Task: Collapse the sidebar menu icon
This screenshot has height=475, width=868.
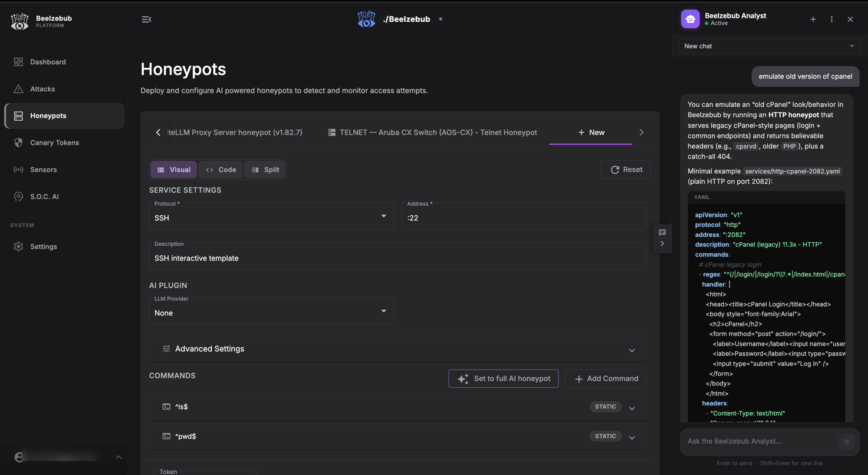Action: click(147, 20)
